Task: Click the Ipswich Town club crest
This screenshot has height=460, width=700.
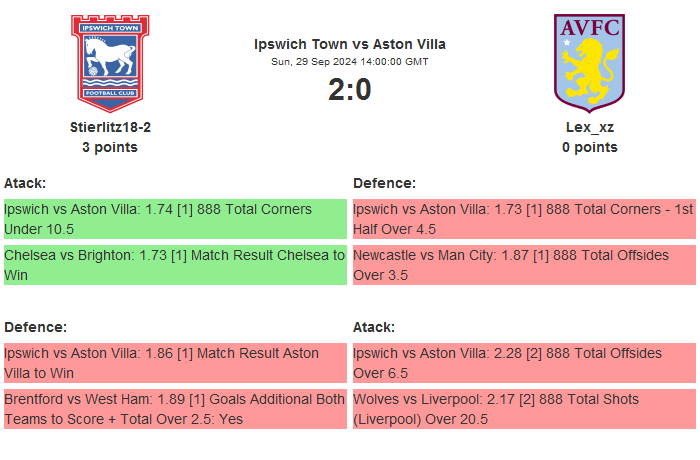Action: [110, 62]
